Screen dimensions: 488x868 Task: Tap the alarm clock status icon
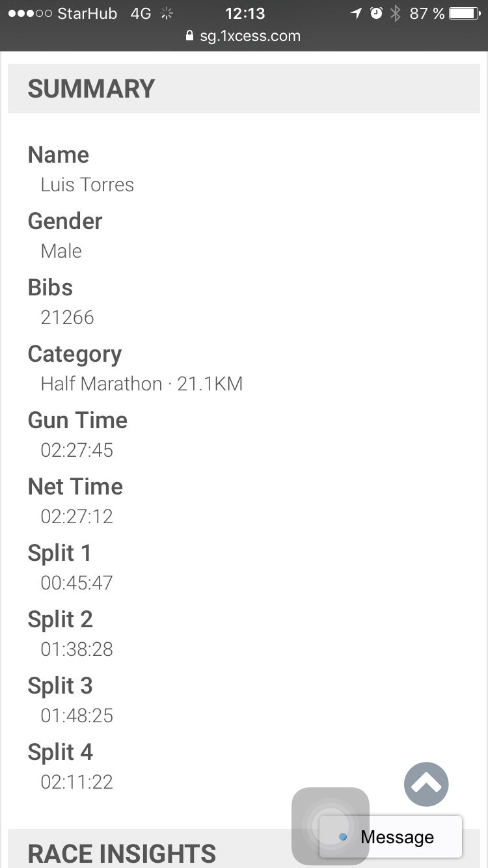click(376, 13)
